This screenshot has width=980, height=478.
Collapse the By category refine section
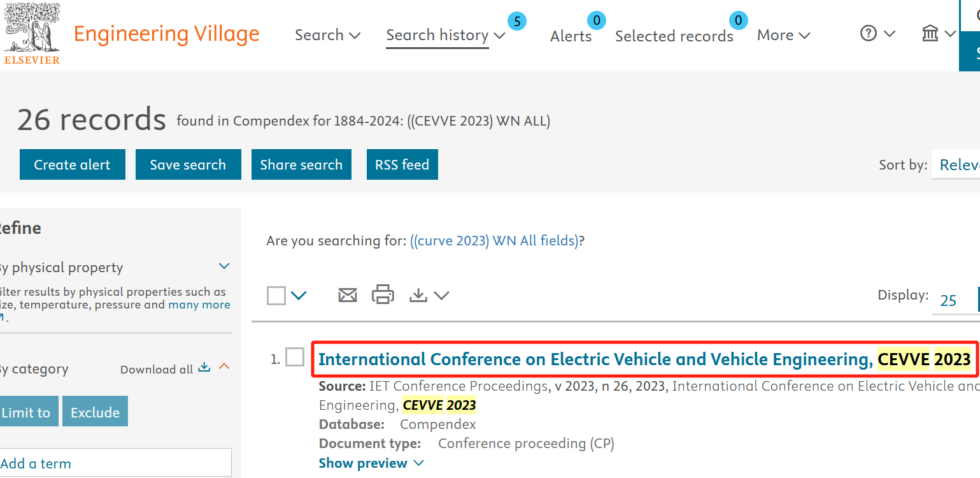224,367
